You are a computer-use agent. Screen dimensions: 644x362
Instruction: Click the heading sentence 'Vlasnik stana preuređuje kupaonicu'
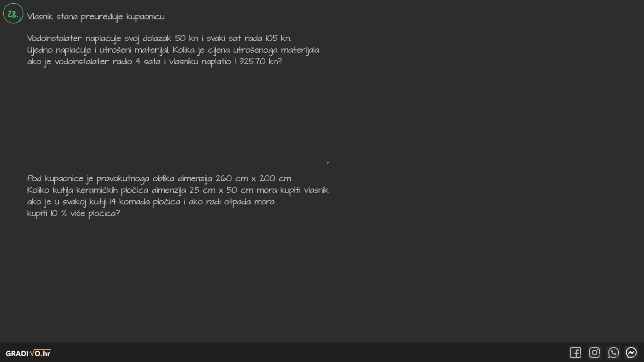point(96,17)
